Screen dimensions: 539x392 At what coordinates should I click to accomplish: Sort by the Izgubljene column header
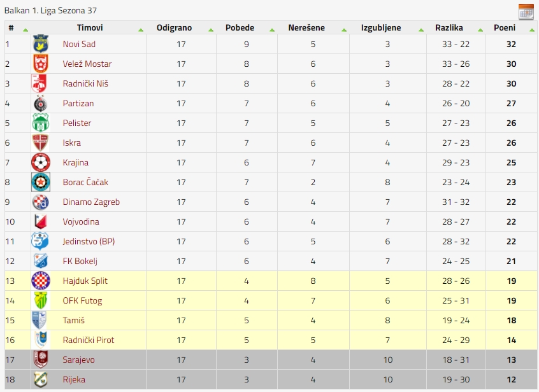(381, 28)
